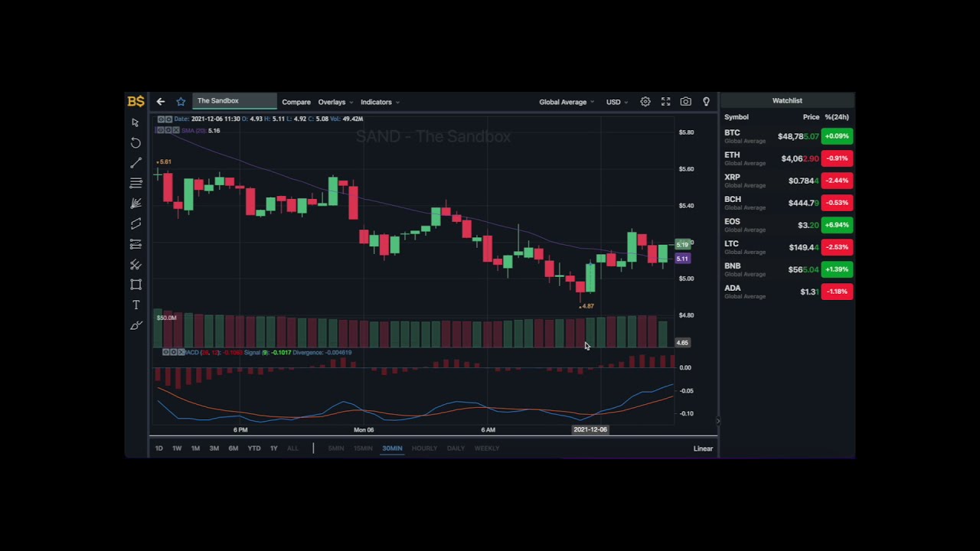Select the 1M range
Viewport: 980px width, 551px height.
195,448
